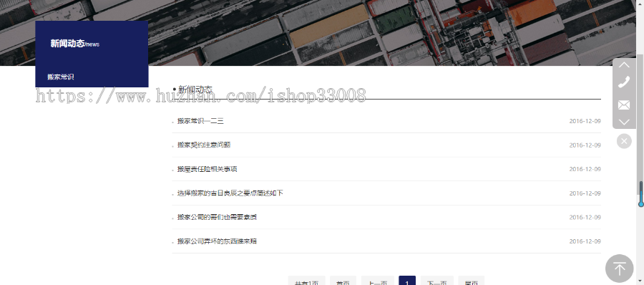Click the 共有1页 page count label

[307, 281]
